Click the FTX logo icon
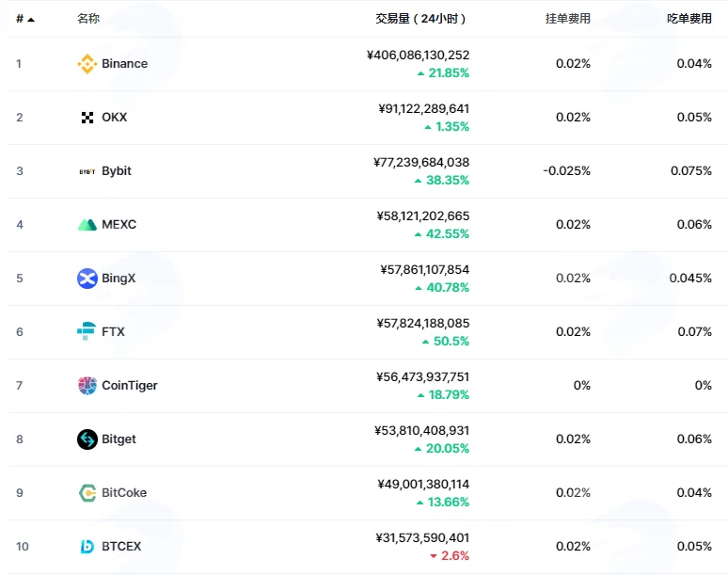 87,331
